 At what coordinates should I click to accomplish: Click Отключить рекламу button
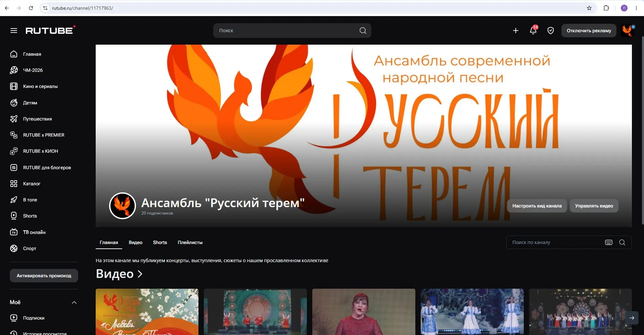coord(589,31)
